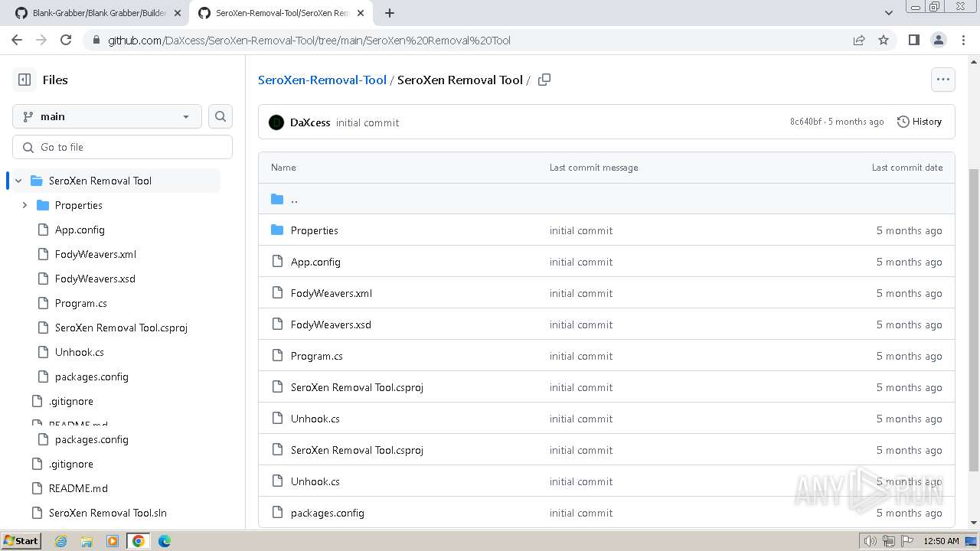Image resolution: width=980 pixels, height=551 pixels.
Task: Open README.md in file tree
Action: click(x=78, y=488)
